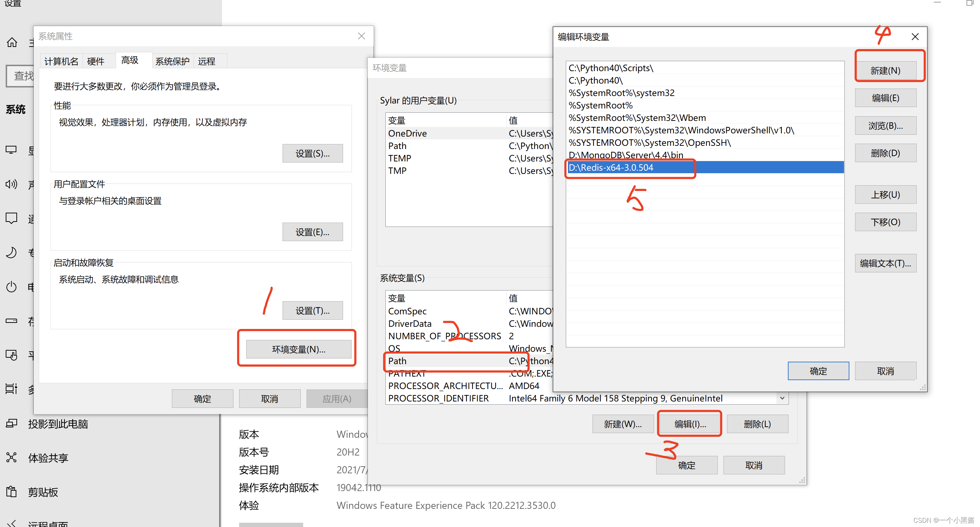980x527 pixels.
Task: Click 编辑文本(T)... button
Action: point(885,263)
